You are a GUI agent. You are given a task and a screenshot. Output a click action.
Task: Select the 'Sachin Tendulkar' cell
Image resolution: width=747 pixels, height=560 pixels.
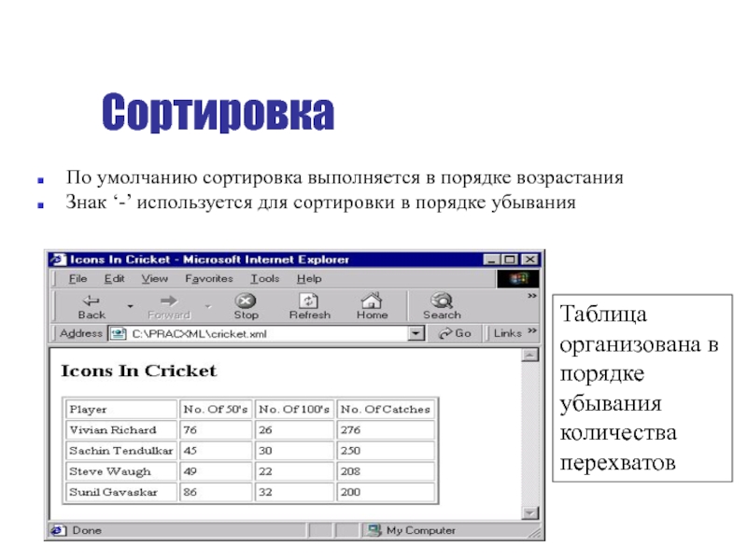121,451
